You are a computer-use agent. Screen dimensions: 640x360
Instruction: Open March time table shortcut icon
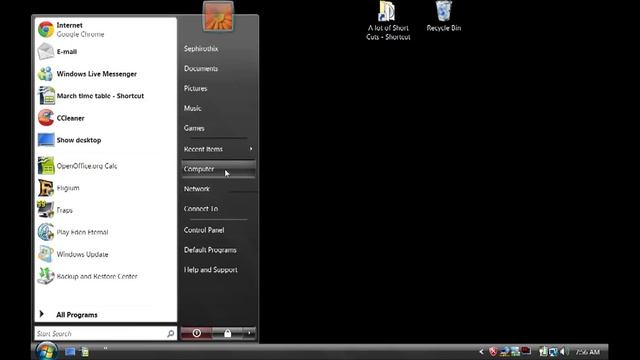click(x=46, y=96)
